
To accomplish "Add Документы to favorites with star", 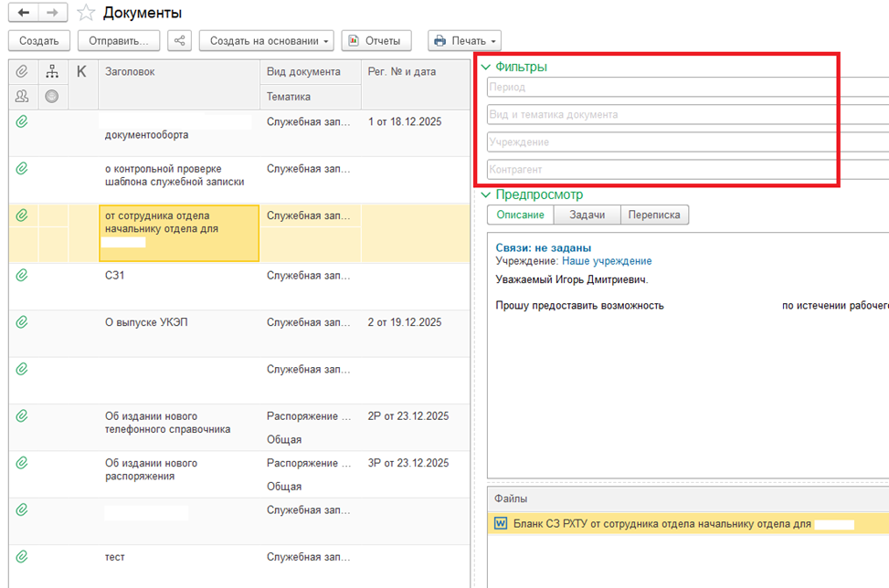I will coord(86,13).
